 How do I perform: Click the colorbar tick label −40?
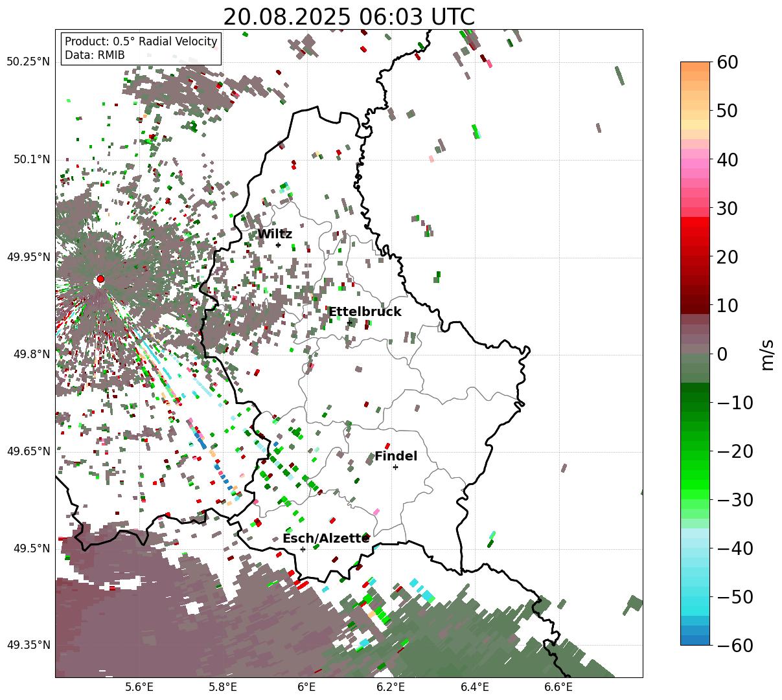point(735,548)
